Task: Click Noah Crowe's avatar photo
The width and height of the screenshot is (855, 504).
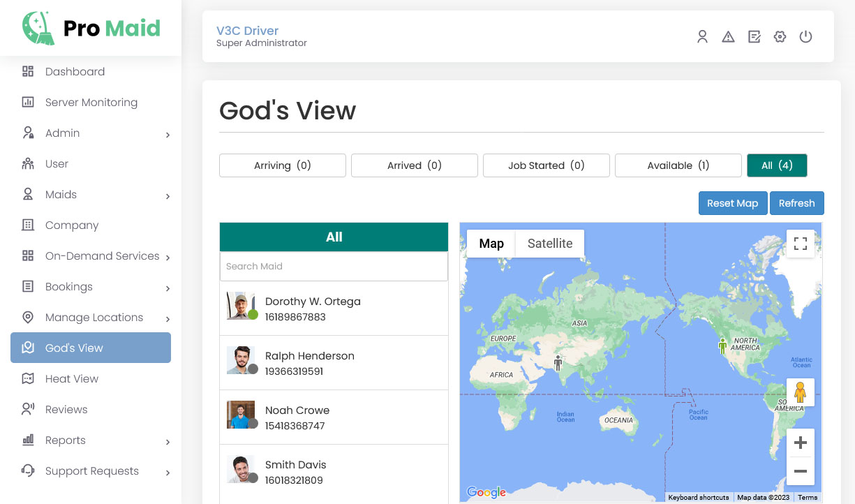Action: pos(241,415)
